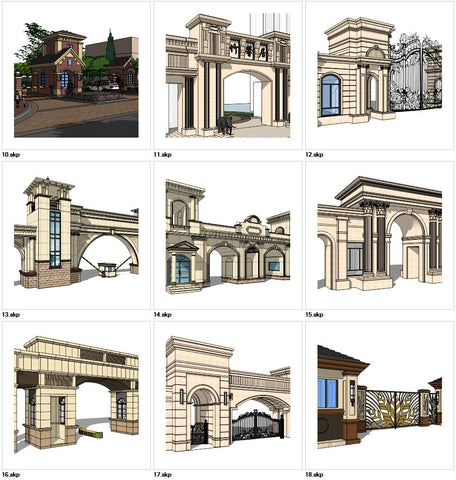
Task: Click the file name 10.skp
Action: pos(11,155)
